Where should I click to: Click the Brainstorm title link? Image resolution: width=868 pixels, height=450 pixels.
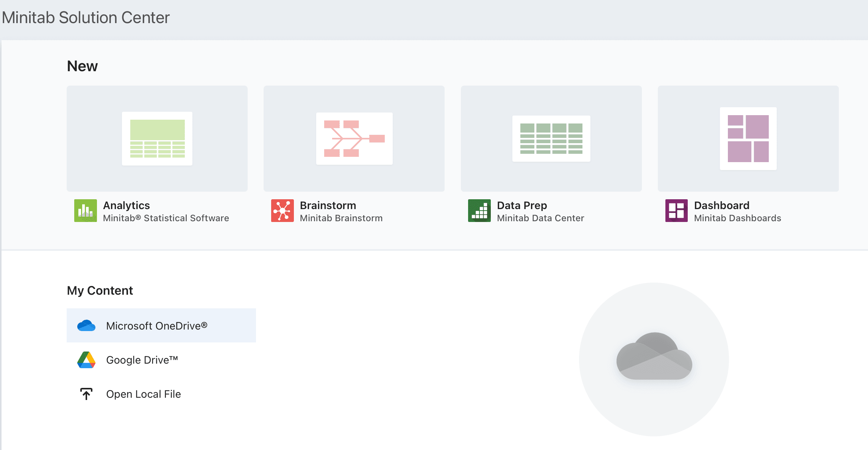tap(328, 205)
